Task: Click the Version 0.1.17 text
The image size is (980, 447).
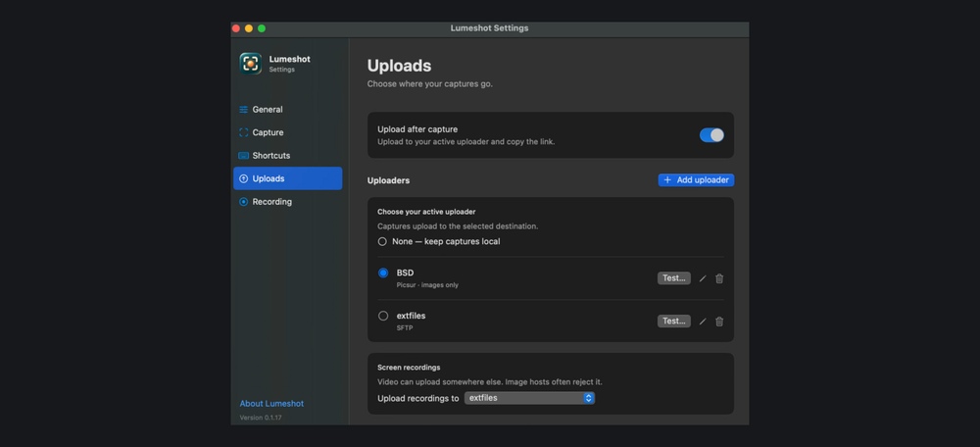Action: [x=261, y=418]
